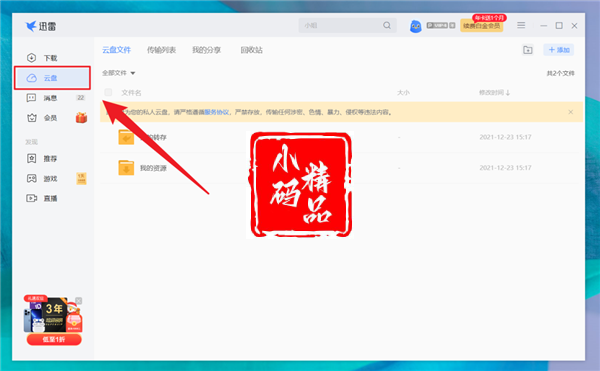Click the 添加 add button

coord(559,50)
